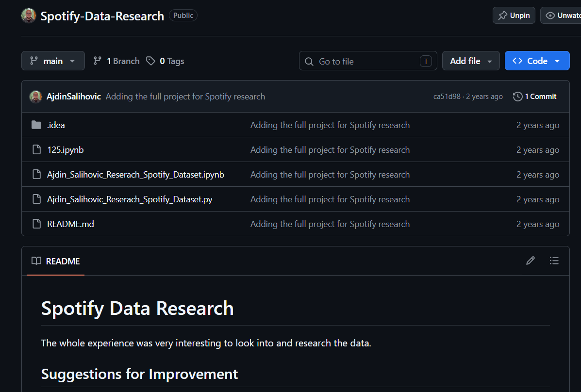Click '2 years ago' in the 125.ipynb row
Screen dimensions: 581x392
[538, 150]
